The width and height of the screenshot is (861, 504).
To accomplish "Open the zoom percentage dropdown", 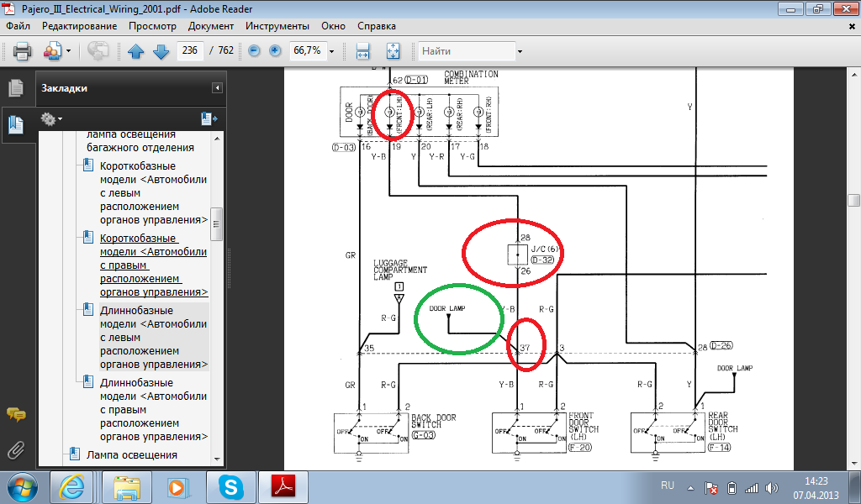I will point(332,51).
